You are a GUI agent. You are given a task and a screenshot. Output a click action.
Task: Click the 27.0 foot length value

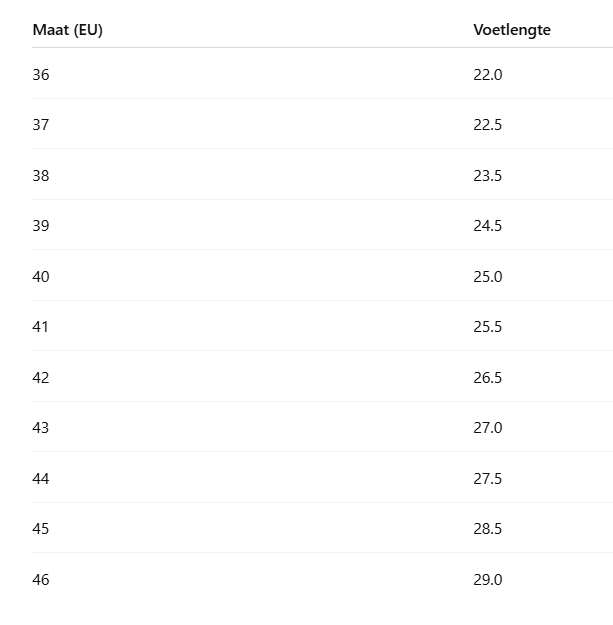488,428
